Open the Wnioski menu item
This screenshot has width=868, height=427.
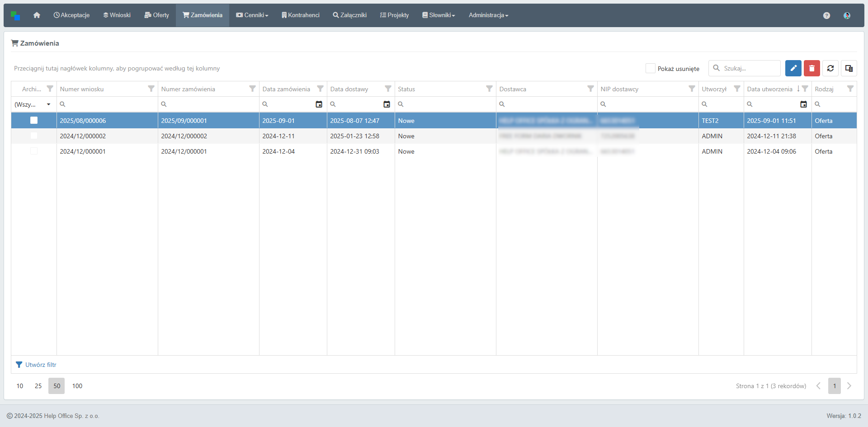[x=117, y=15]
